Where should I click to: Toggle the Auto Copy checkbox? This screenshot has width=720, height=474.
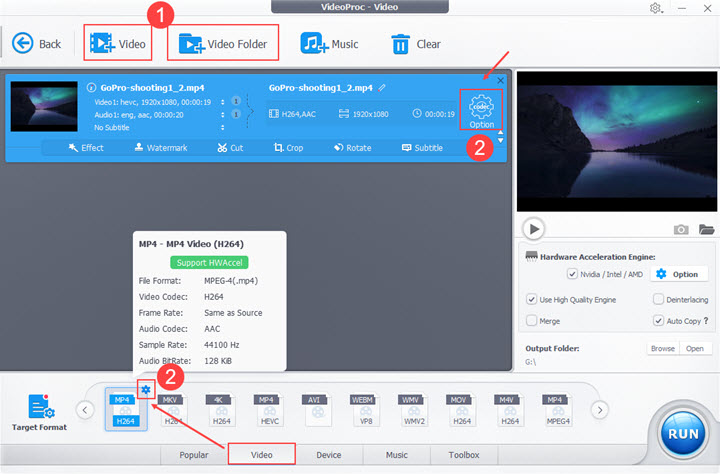658,321
